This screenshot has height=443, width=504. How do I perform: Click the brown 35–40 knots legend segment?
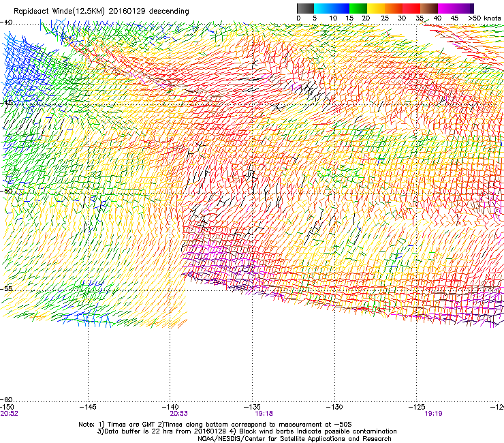point(429,8)
